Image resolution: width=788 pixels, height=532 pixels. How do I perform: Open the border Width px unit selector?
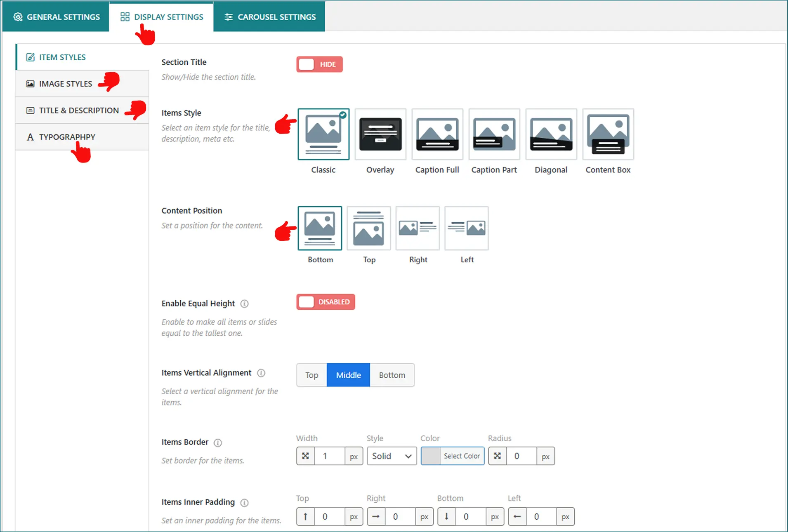pos(354,457)
